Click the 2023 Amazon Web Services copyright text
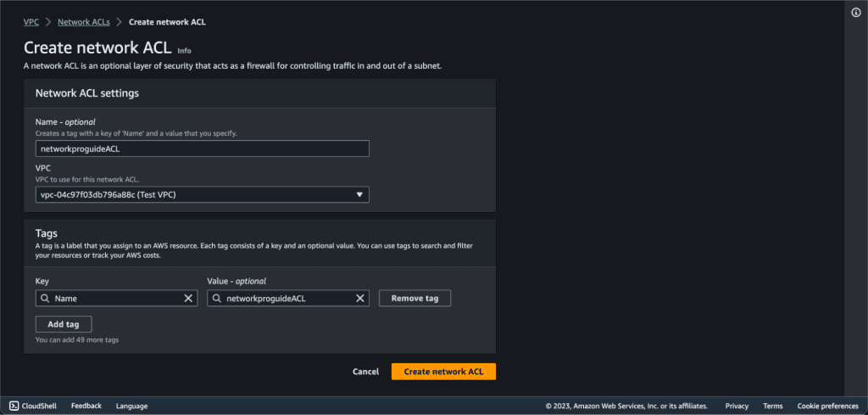The height and width of the screenshot is (415, 868). 626,407
